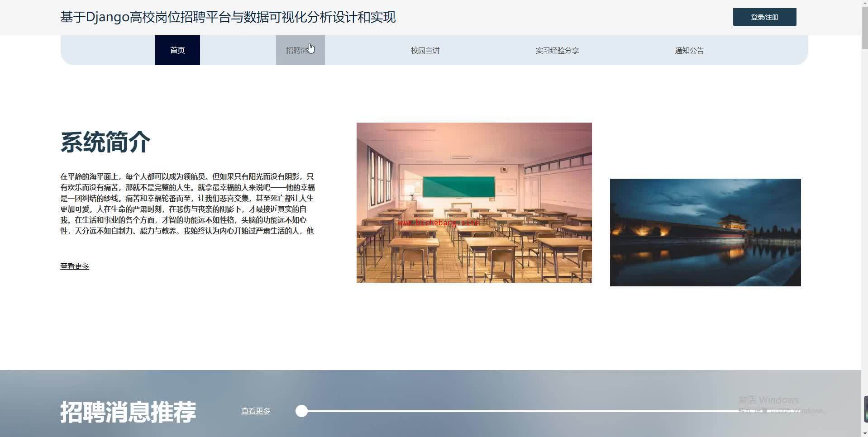Click the site title in the header

(228, 17)
